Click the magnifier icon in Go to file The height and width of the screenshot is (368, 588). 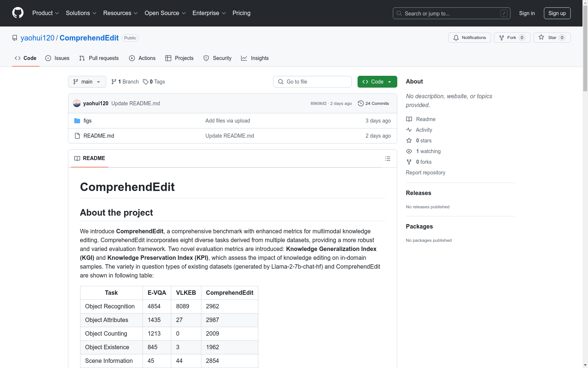(281, 82)
